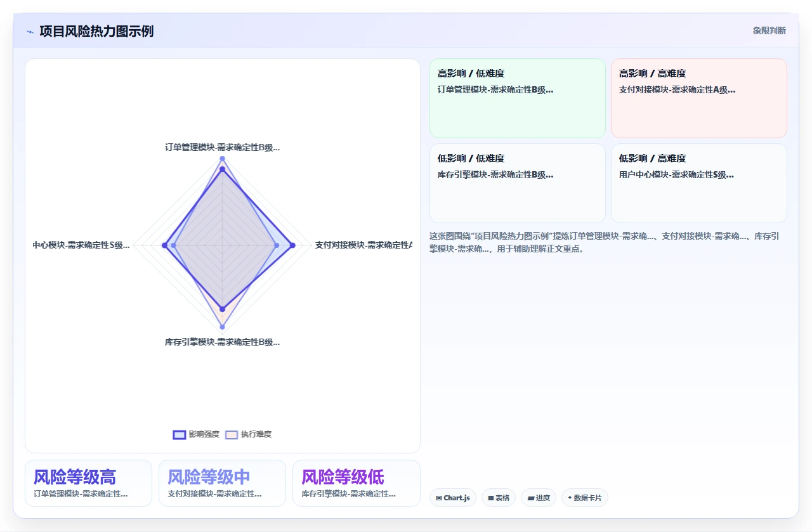Click subtitle 支付对接模块-需求确定性... under 风险等级中

pos(214,494)
